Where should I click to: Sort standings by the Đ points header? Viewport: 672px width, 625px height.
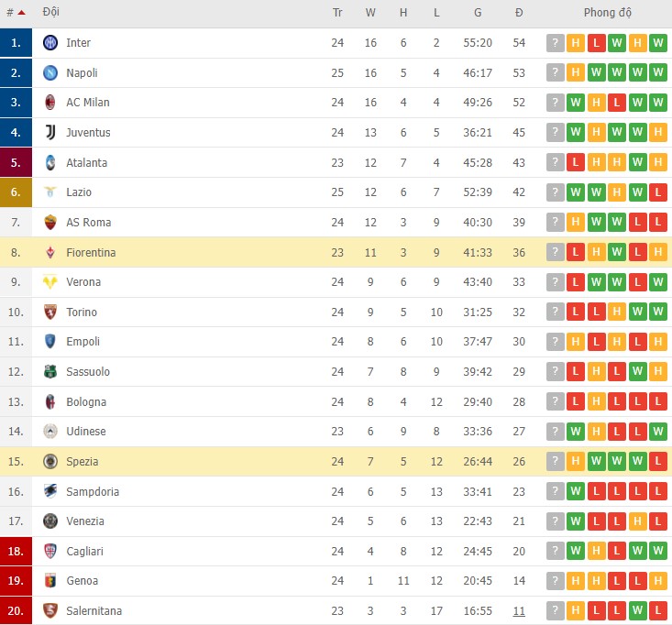[519, 13]
